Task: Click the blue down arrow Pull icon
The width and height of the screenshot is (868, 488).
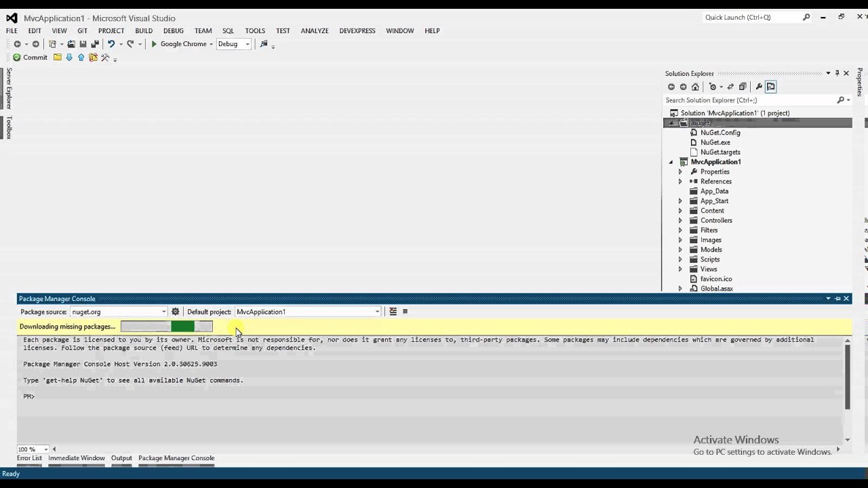Action: click(x=69, y=58)
